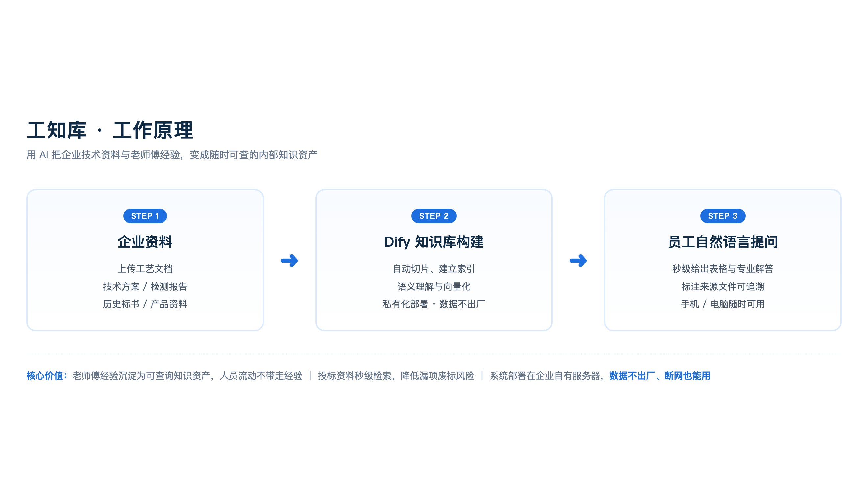Click the text 投标资料秒级检索
This screenshot has width=868, height=500.
tap(354, 376)
